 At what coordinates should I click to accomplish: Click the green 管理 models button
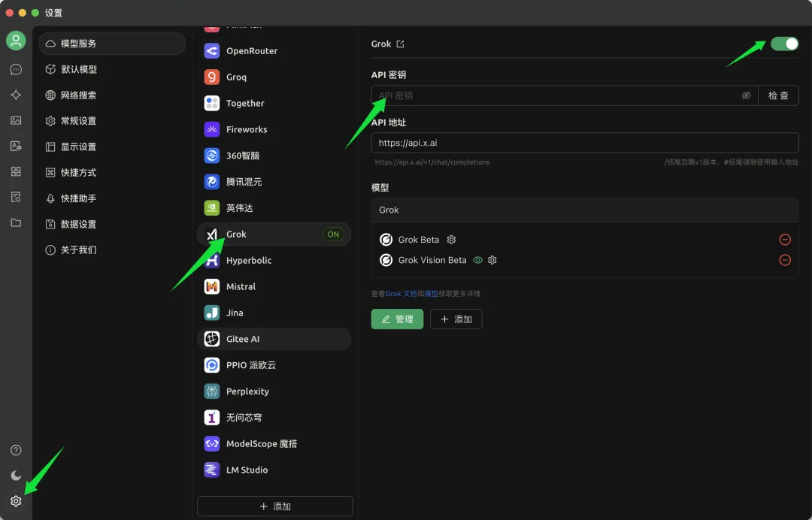397,319
